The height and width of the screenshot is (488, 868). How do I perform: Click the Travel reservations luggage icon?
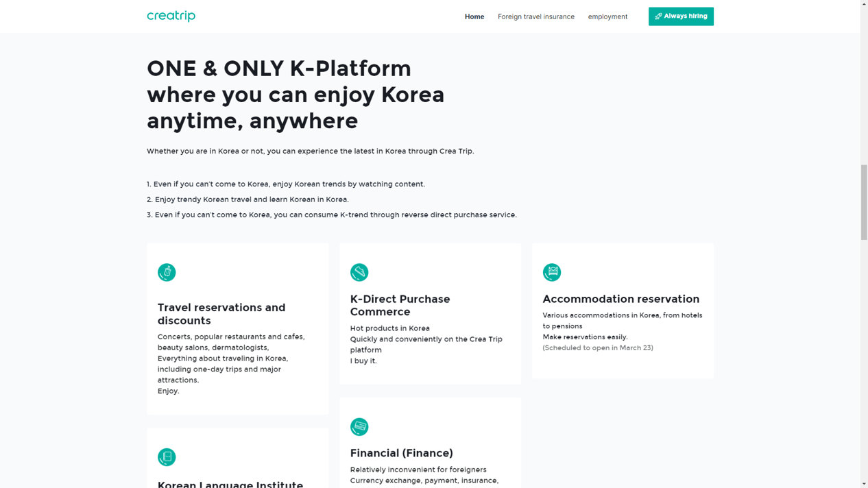point(167,272)
